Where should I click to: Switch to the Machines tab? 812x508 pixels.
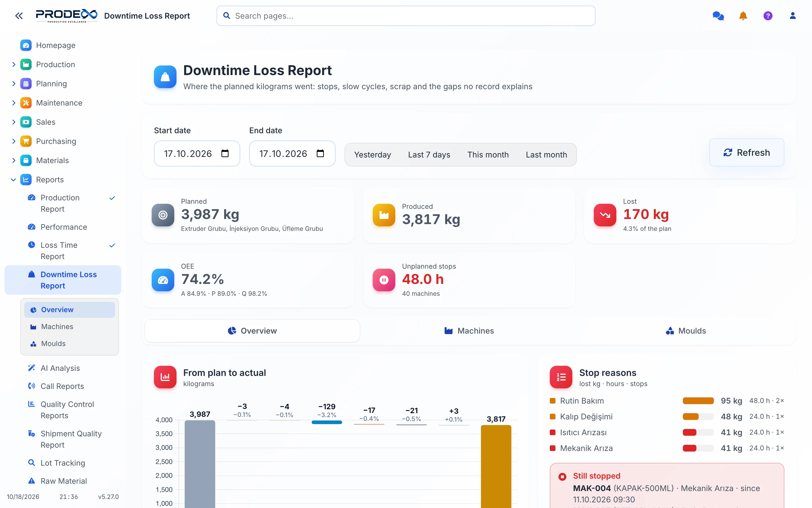point(469,330)
